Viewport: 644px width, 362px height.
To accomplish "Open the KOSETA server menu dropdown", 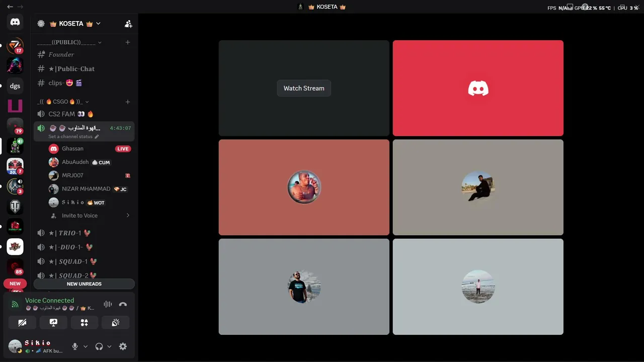I will tap(98, 24).
